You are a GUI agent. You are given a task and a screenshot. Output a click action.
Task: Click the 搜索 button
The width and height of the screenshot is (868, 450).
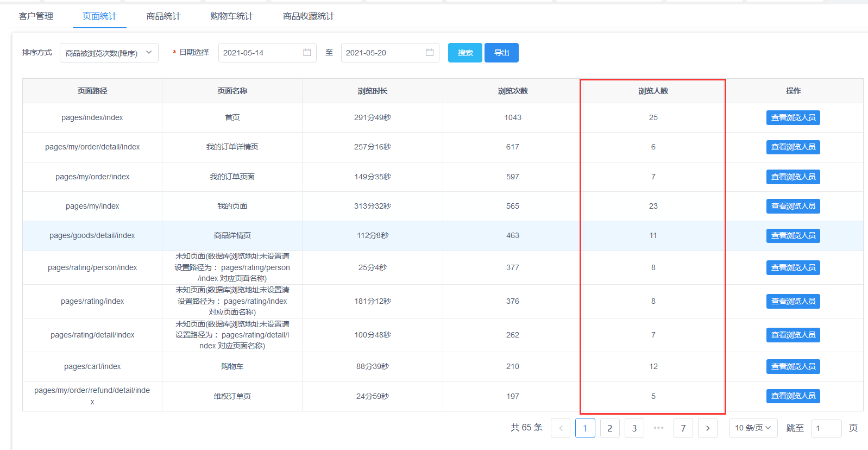[x=465, y=53]
